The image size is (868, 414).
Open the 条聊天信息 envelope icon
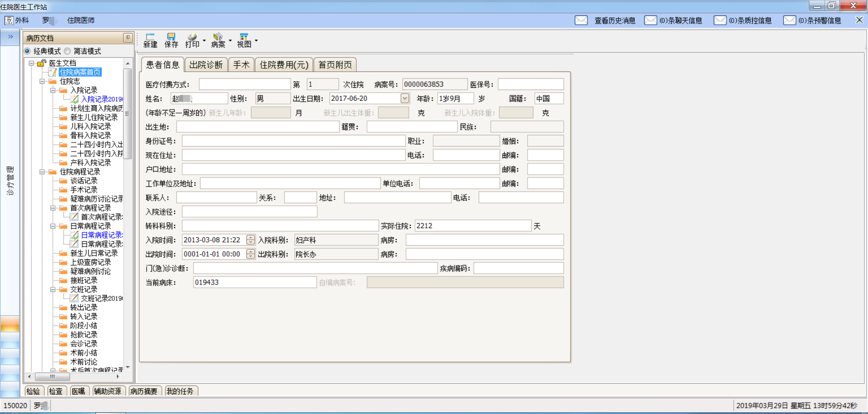point(651,20)
